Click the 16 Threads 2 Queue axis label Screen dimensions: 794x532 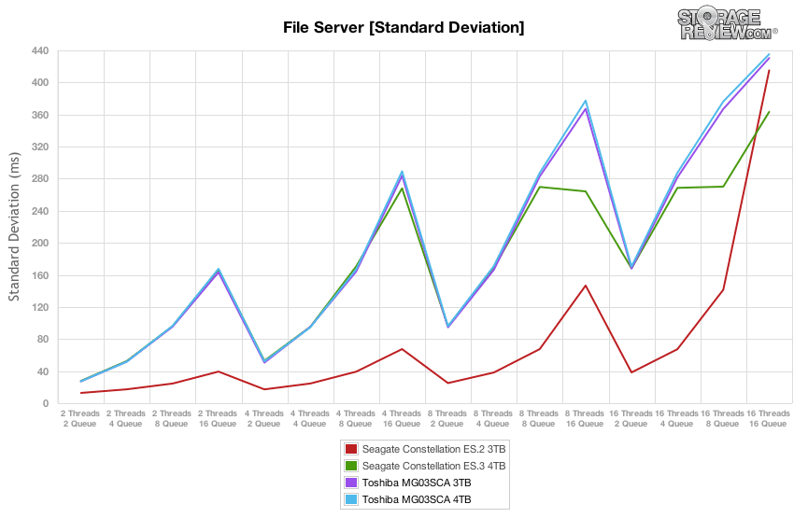tap(631, 419)
